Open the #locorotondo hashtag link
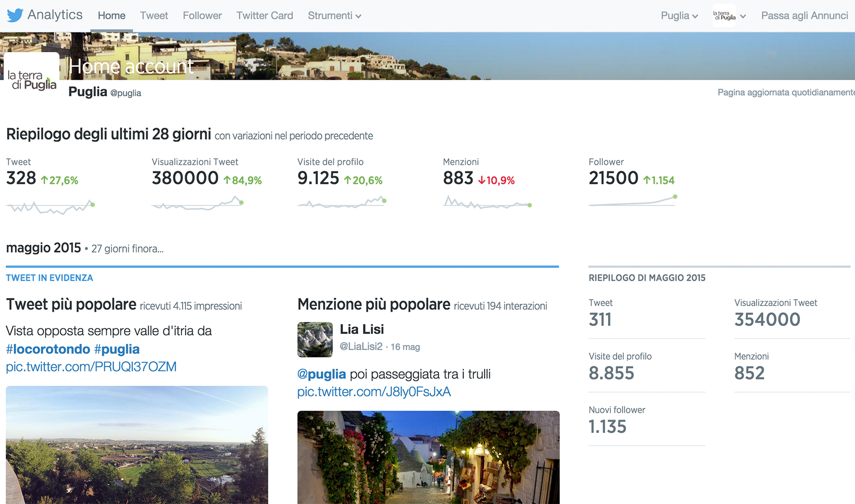The image size is (855, 504). click(x=48, y=349)
